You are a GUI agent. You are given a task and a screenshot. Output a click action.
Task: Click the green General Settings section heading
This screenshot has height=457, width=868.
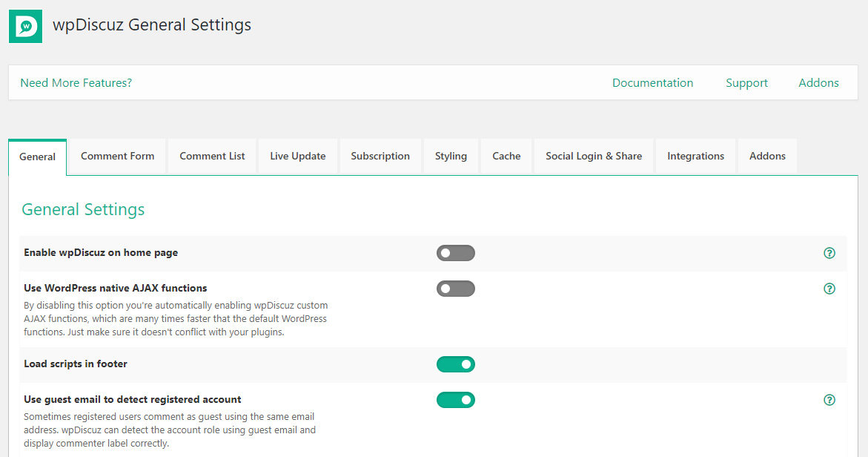pyautogui.click(x=83, y=209)
